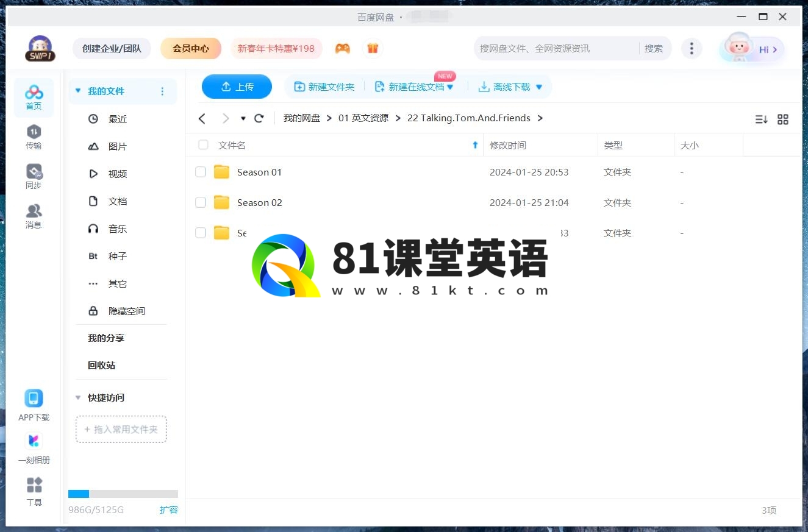Click the 上传 upload button
The width and height of the screenshot is (808, 532).
237,87
